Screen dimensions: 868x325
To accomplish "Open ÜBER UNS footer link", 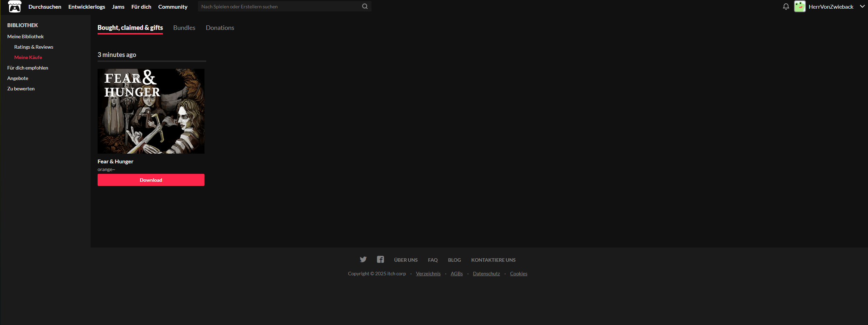I will (406, 260).
